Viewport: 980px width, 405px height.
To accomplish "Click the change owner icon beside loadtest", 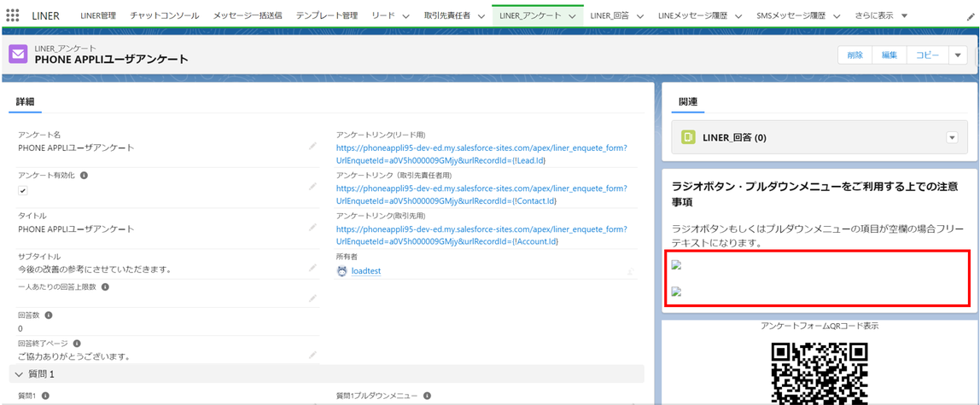I will 630,271.
